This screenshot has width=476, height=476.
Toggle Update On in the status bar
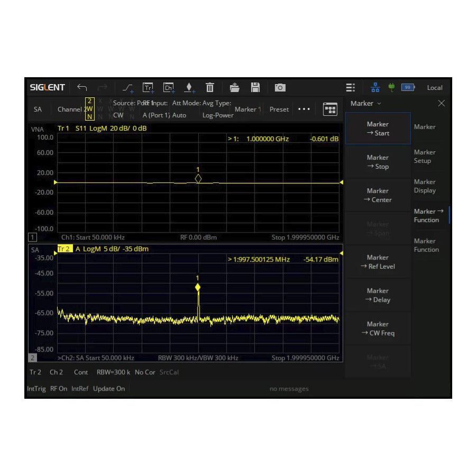click(108, 388)
